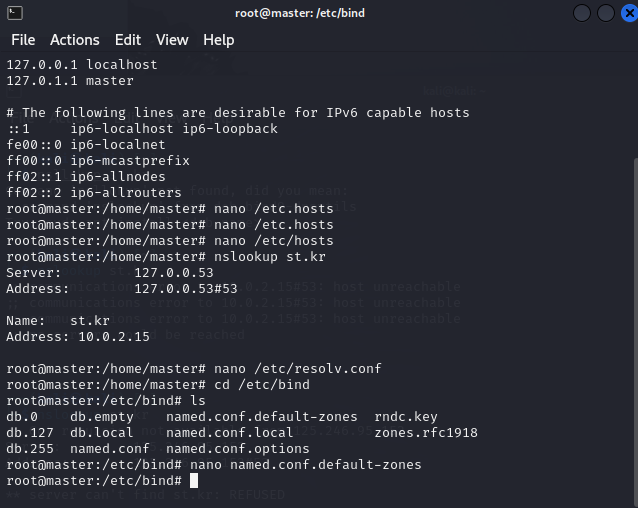Open the Edit menu
The image size is (638, 508).
[x=128, y=40]
